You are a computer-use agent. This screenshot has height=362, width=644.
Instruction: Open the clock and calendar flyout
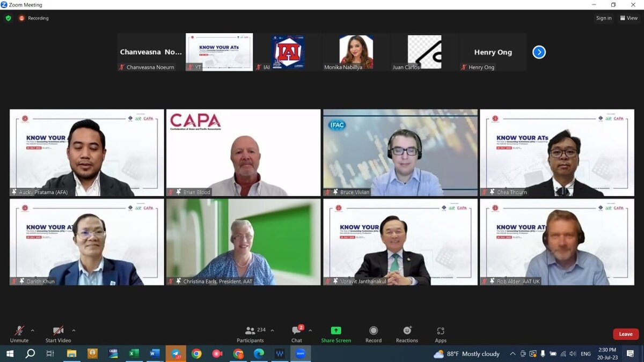(608, 353)
